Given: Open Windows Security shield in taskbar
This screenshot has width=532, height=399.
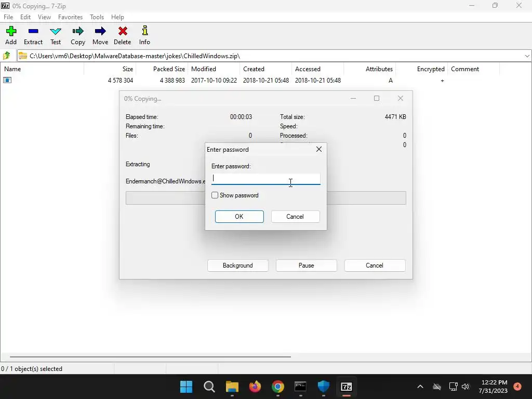Looking at the screenshot, I should 323,387.
